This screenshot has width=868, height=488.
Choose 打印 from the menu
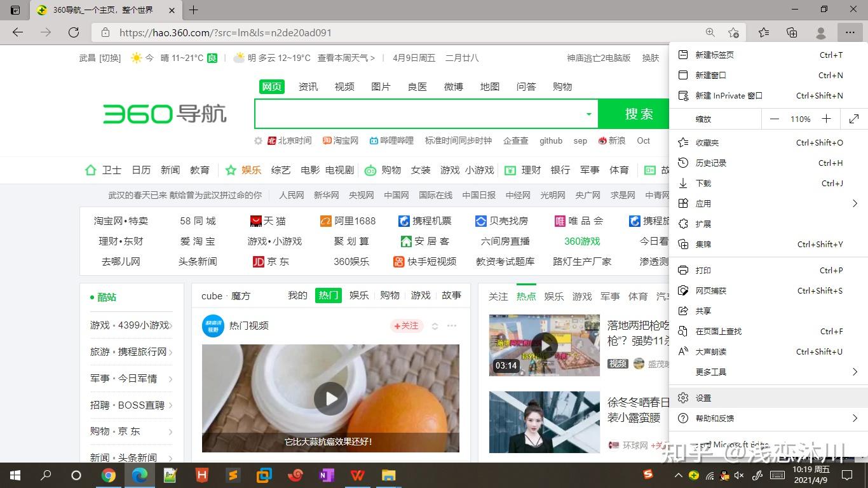pos(769,271)
